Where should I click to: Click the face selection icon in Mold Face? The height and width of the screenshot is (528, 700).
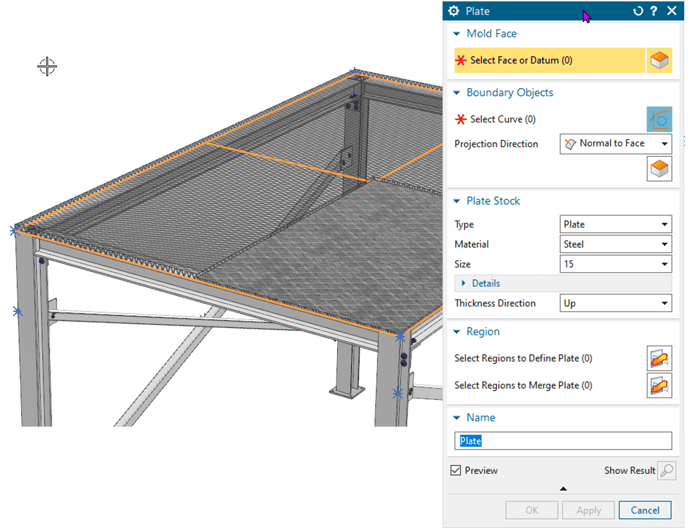click(659, 60)
